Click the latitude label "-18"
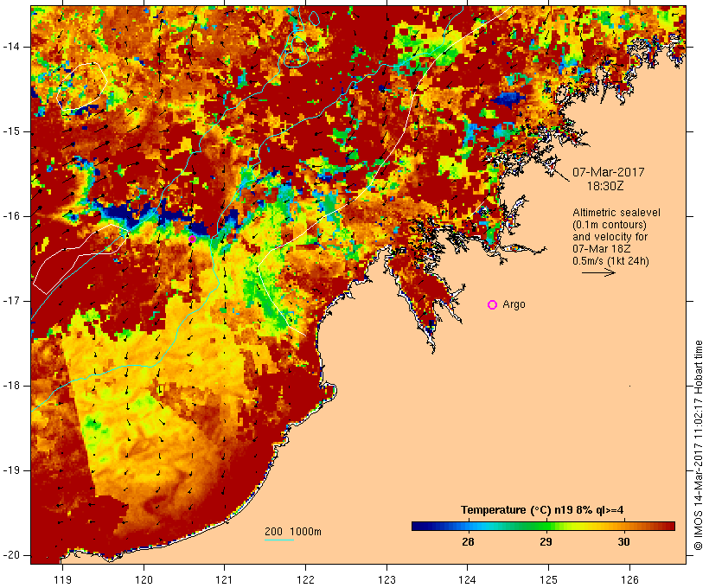The width and height of the screenshot is (709, 588). (11, 386)
